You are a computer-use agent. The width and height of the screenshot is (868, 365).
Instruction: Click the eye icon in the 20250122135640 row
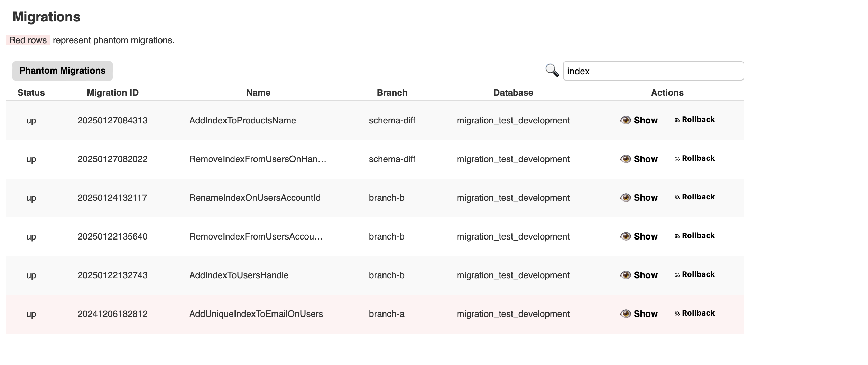(626, 236)
